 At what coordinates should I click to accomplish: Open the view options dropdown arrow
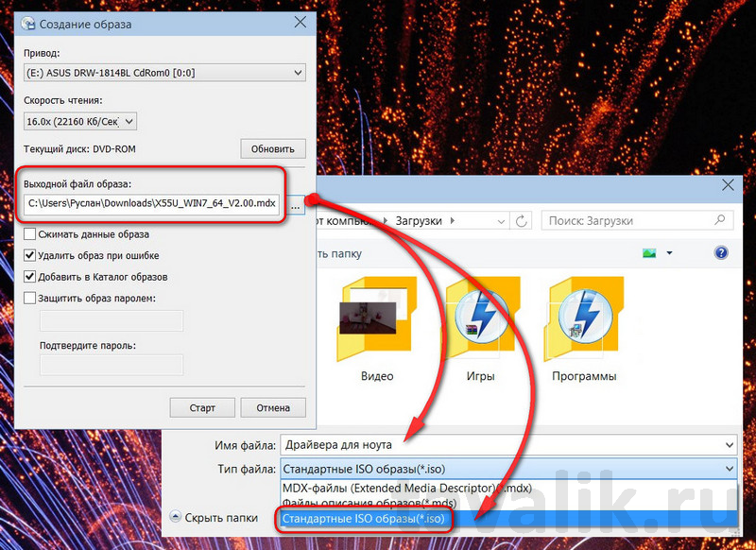click(x=669, y=252)
